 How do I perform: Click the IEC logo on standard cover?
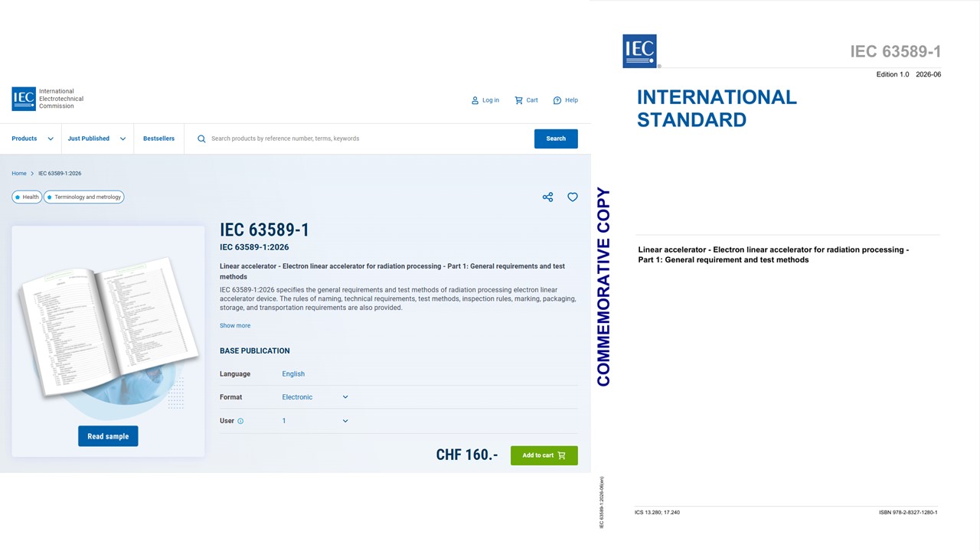click(x=640, y=51)
